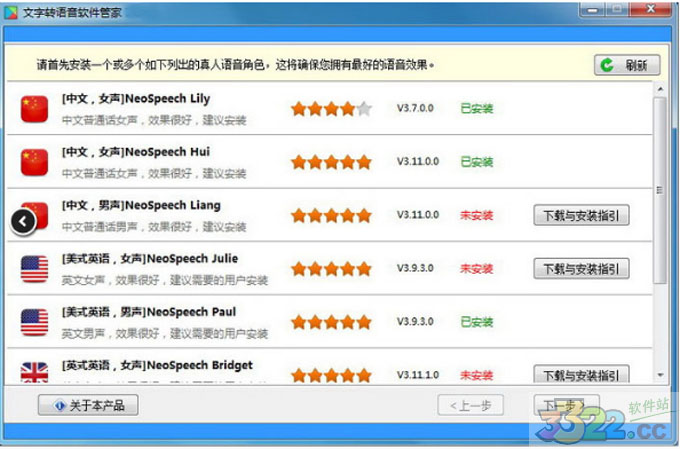Click version V3.11.0.0 in the Hui row

(x=418, y=161)
